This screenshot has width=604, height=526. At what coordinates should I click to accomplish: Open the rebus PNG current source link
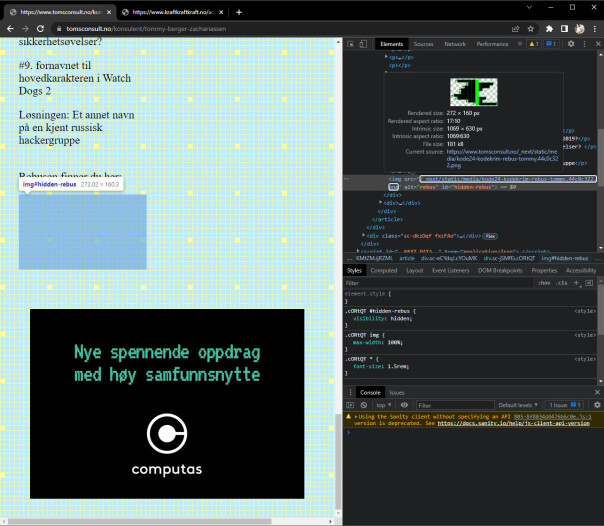tap(502, 159)
